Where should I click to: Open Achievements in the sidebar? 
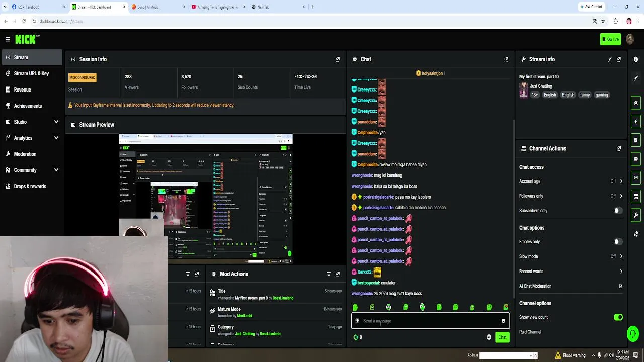pos(31,106)
